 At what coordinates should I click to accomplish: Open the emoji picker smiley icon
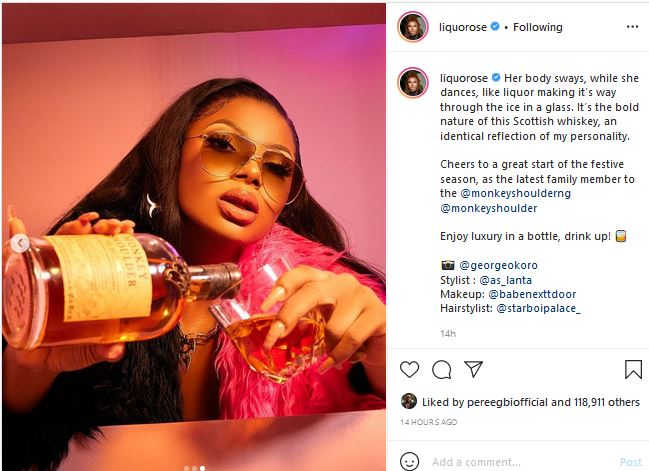(x=409, y=461)
